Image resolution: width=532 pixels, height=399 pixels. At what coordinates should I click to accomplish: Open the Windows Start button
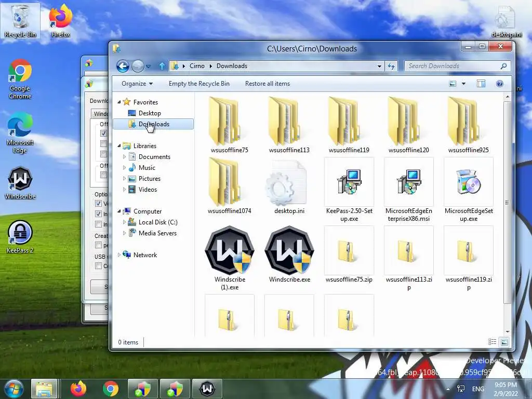click(14, 389)
